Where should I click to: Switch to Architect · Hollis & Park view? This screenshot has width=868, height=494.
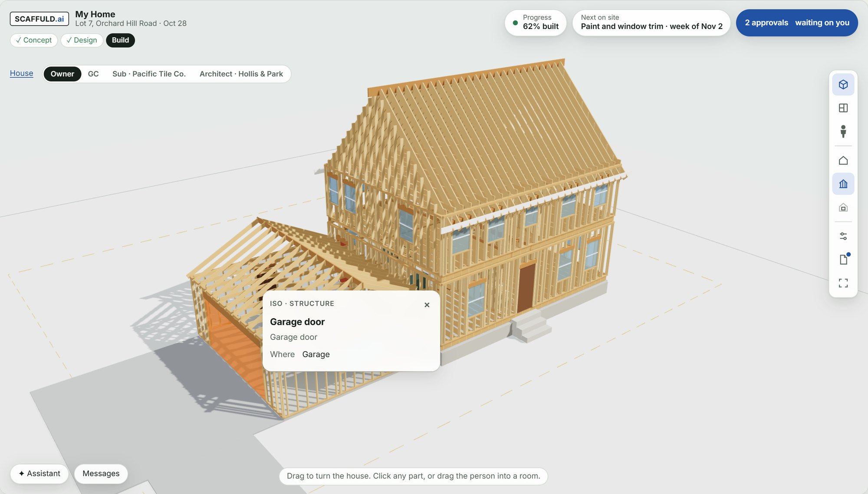pyautogui.click(x=241, y=74)
